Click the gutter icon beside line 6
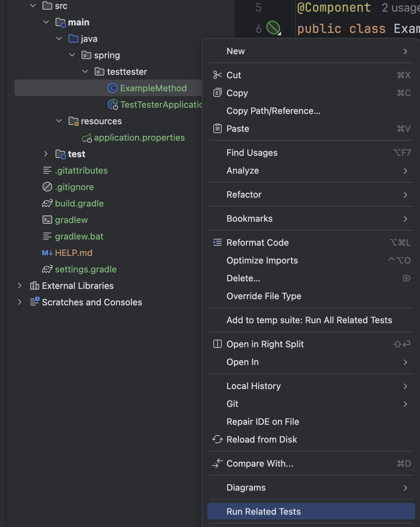 (273, 28)
